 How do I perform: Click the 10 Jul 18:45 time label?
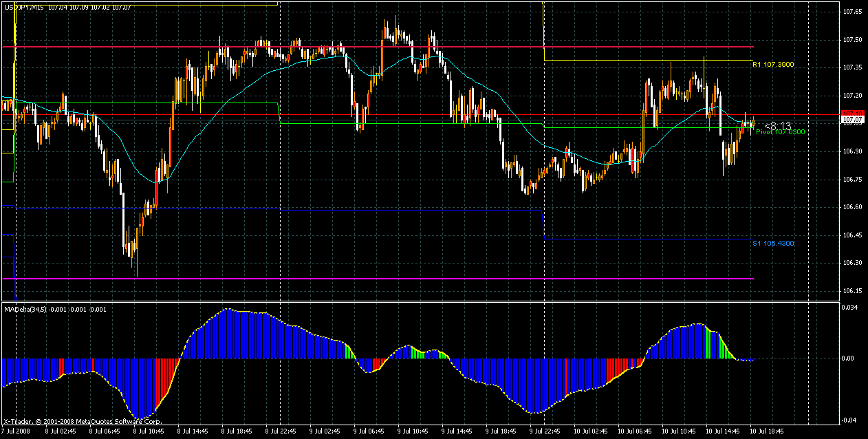click(x=768, y=432)
